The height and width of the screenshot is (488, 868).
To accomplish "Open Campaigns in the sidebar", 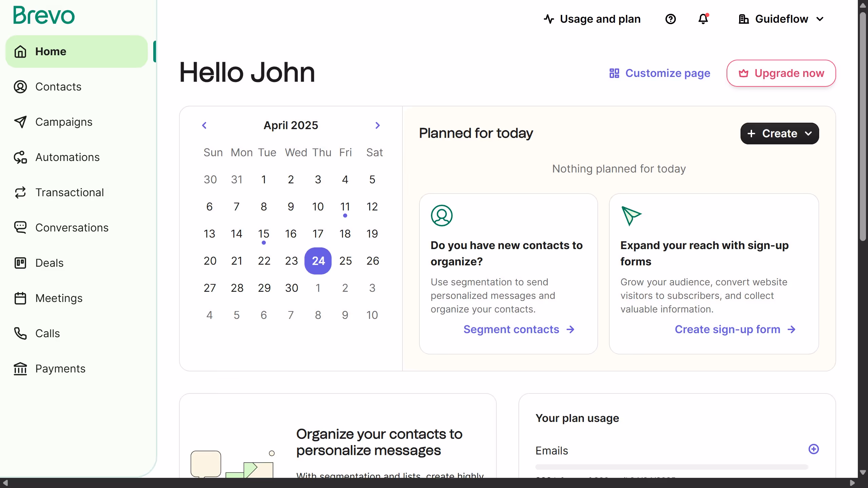I will point(64,122).
